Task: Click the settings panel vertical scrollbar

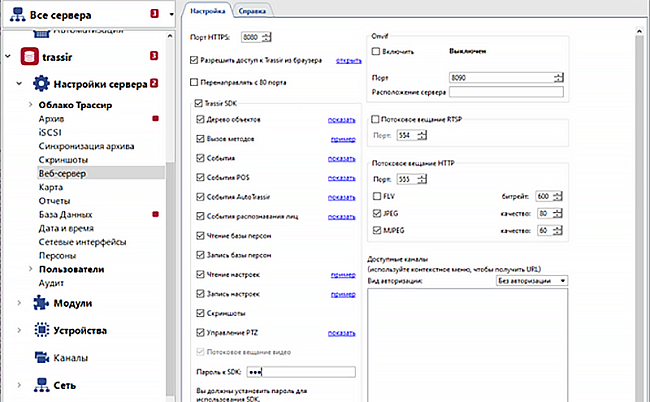Action: coord(639,216)
